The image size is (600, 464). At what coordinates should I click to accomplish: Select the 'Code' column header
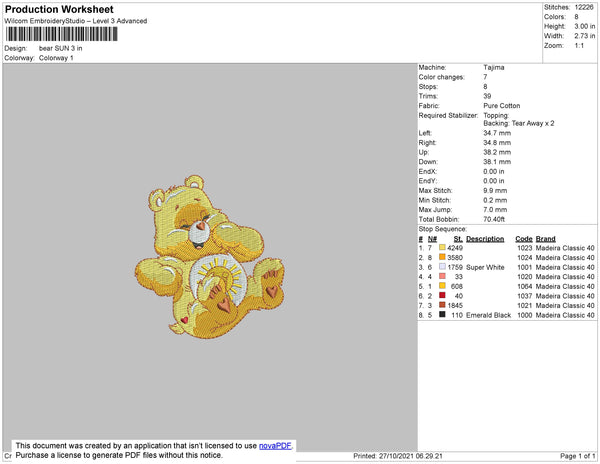[524, 239]
